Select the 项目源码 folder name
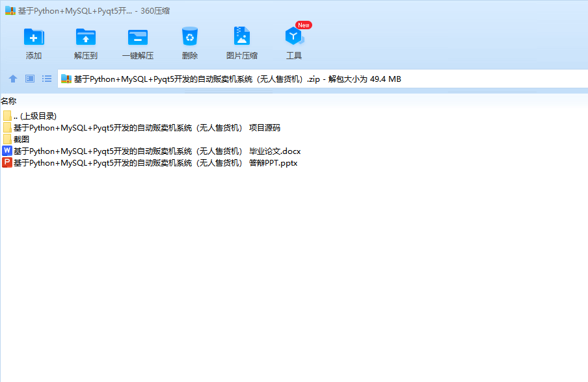588x382 pixels. 146,128
